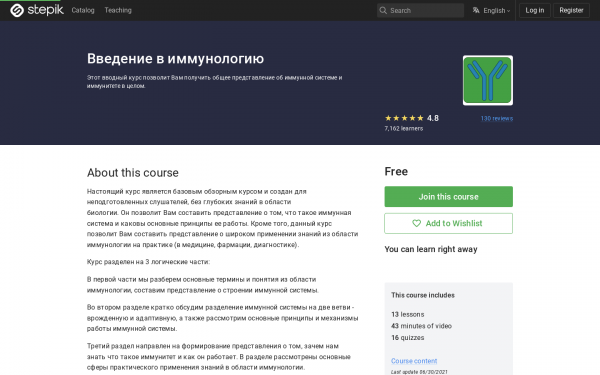This screenshot has width=600, height=375.
Task: Click the course title Введение в иммунологию
Action: point(175,59)
